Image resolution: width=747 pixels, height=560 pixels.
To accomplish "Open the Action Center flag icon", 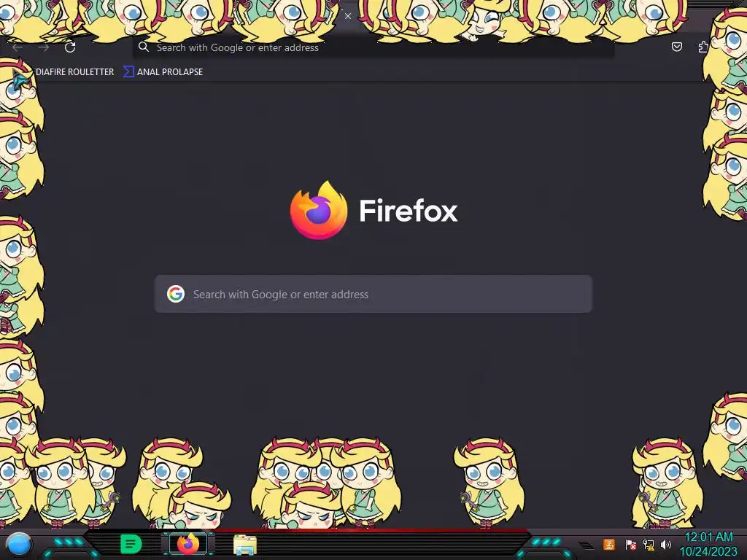I will (x=630, y=544).
